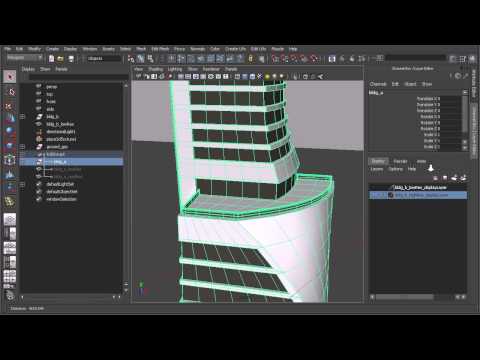Select directionalLight1 in the Outliner
Viewport: 480px width, 360px height.
[x=61, y=132]
